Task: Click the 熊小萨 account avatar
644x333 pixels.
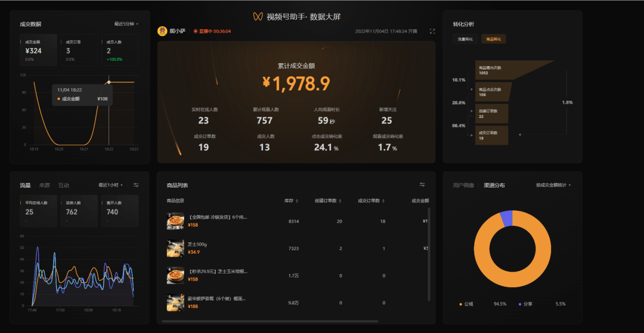Action: coord(162,31)
